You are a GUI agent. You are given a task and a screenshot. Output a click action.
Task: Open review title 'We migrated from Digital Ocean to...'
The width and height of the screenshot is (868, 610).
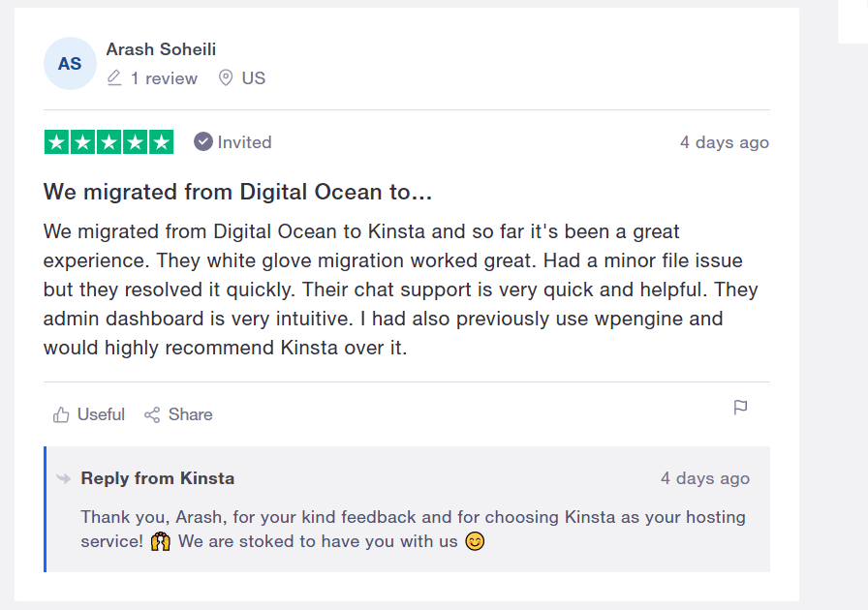pos(237,192)
